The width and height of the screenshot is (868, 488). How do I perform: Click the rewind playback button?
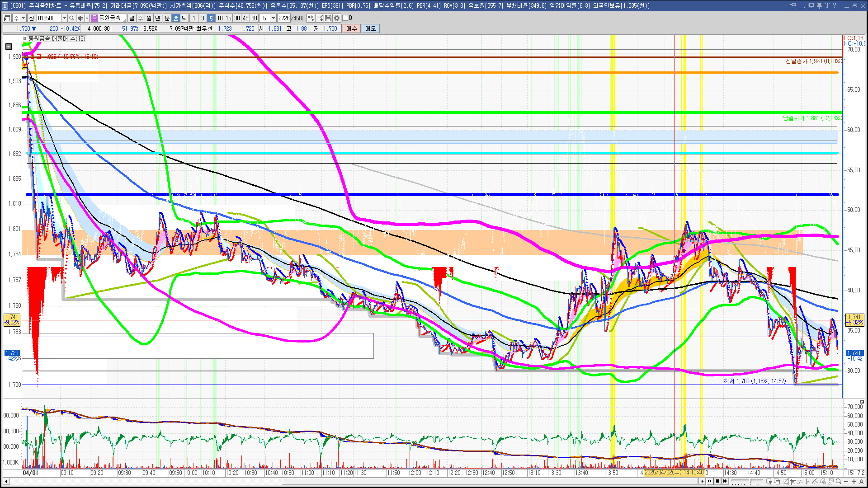[709, 481]
